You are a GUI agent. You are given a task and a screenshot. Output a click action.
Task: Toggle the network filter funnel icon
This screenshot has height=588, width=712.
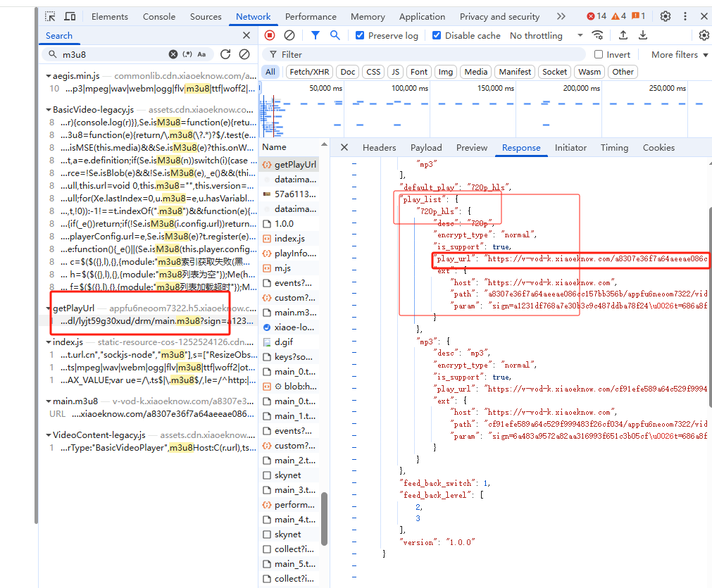pyautogui.click(x=315, y=35)
